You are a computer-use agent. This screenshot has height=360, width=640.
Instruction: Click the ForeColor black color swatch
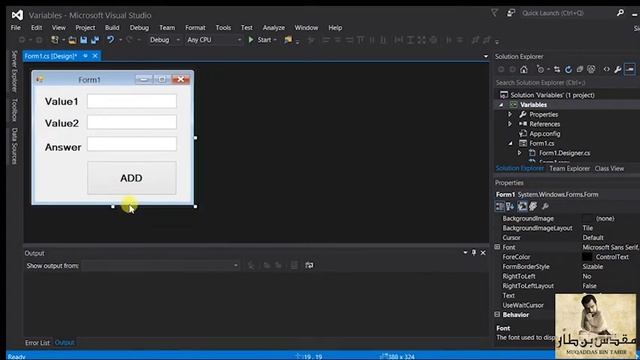point(587,257)
